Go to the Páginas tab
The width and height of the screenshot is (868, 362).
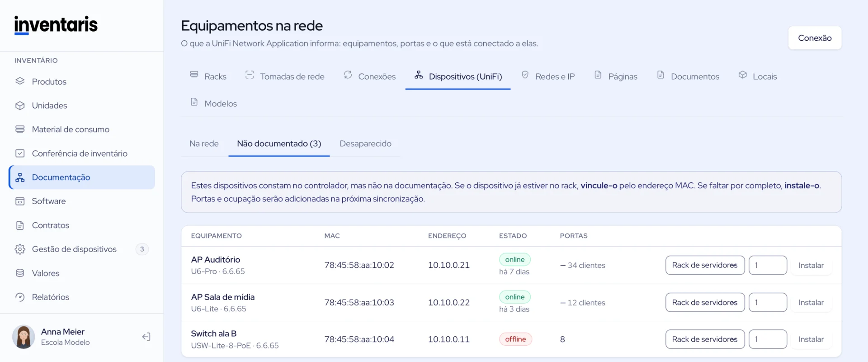(616, 76)
